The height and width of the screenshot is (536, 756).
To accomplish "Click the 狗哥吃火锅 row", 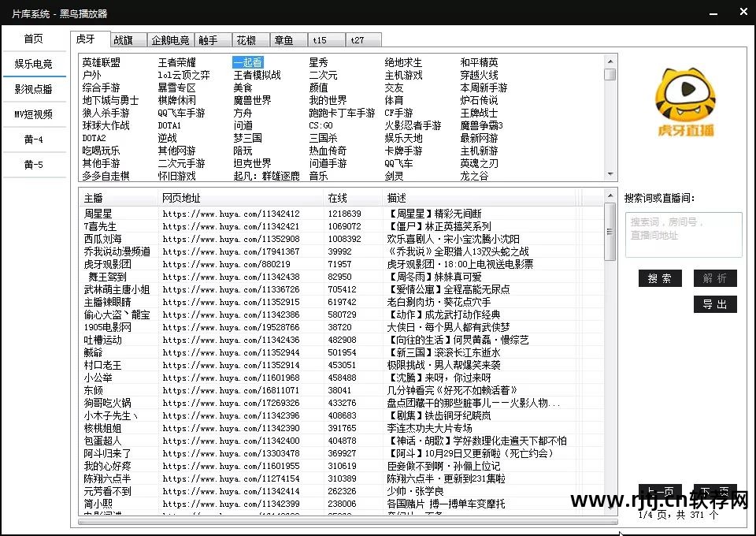I will point(342,403).
